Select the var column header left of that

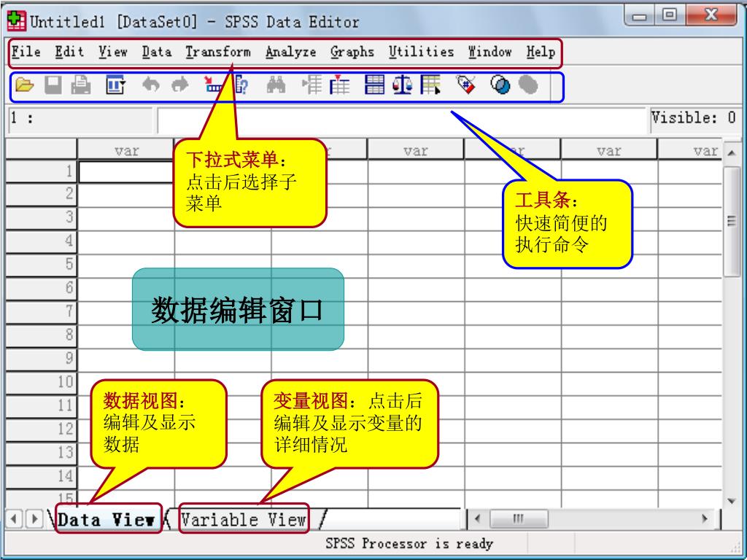[x=609, y=150]
